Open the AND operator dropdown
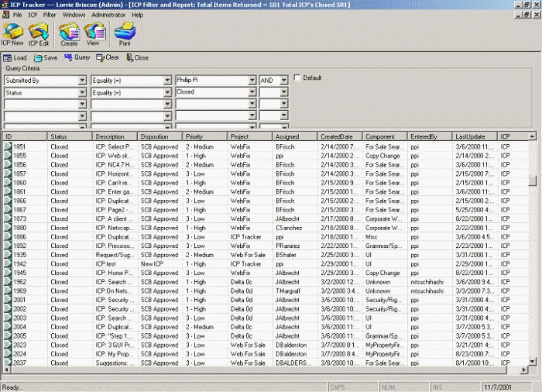The width and height of the screenshot is (542, 392). [284, 81]
